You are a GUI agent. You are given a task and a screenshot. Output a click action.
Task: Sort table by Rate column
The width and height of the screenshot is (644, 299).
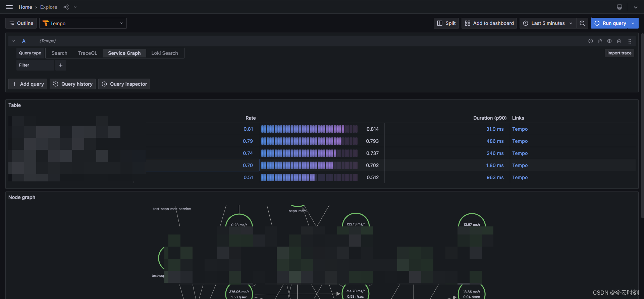coord(251,118)
